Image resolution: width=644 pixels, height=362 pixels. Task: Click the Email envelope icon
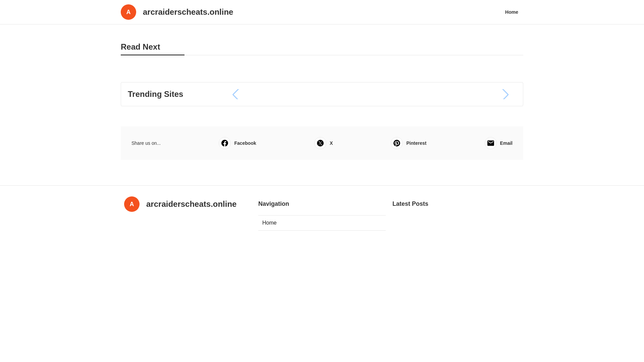coord(491,143)
